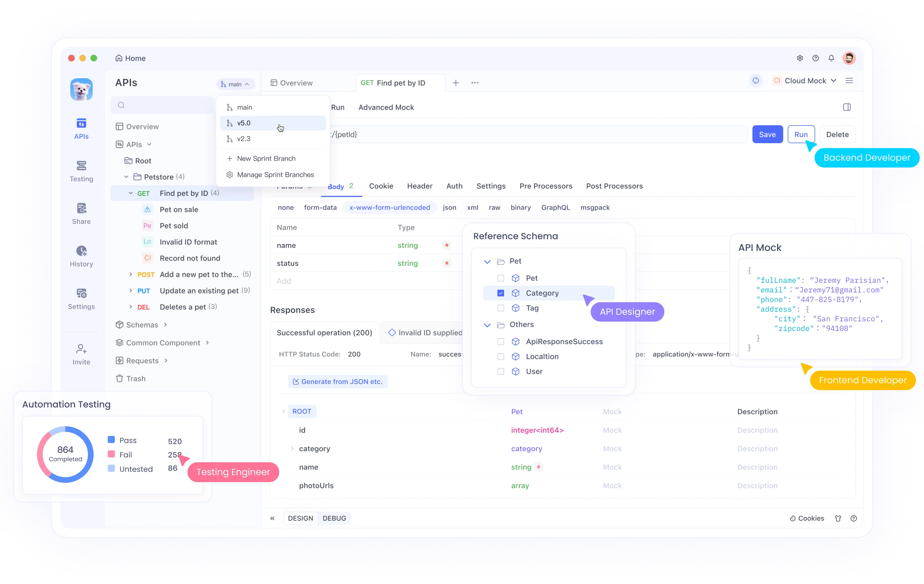The image size is (924, 584).
Task: Toggle checkbox next to ApiResponseSuccess item
Action: tap(501, 341)
